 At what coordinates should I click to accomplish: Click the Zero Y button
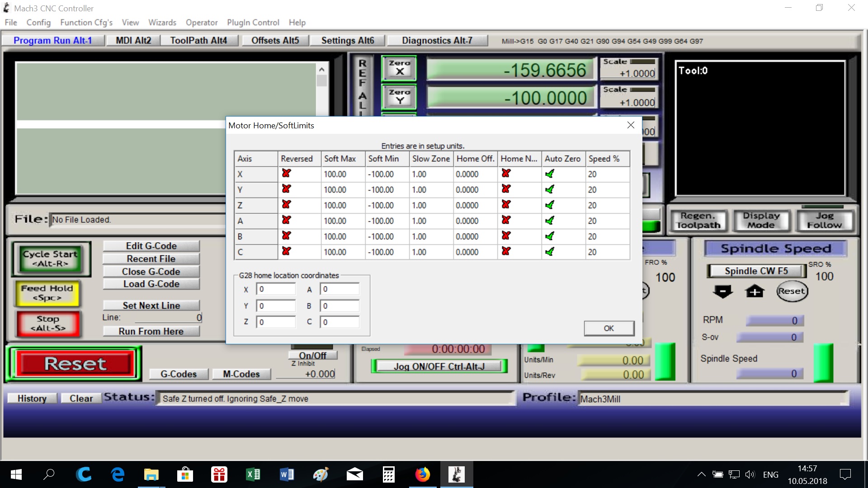point(399,97)
